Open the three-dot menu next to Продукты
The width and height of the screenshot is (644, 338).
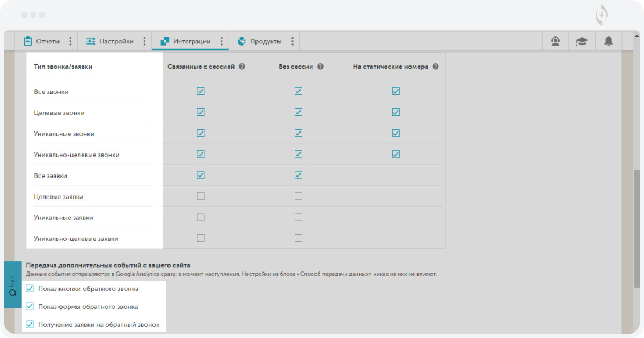tap(292, 41)
